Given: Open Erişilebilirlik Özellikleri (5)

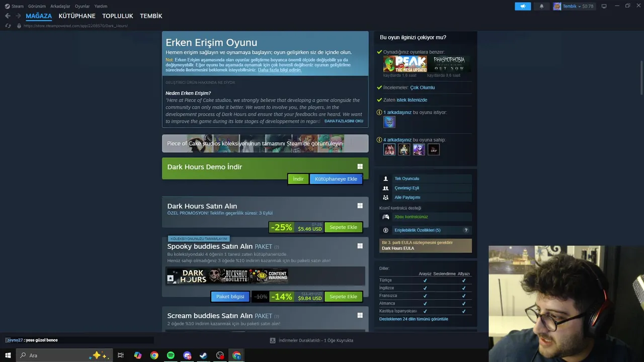Looking at the screenshot, I should 417,230.
